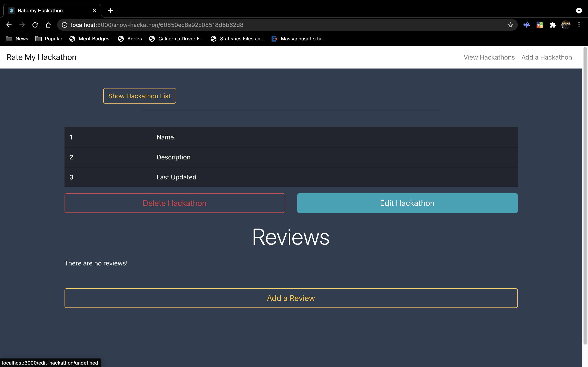
Task: Click the browser back arrow
Action: 9,25
